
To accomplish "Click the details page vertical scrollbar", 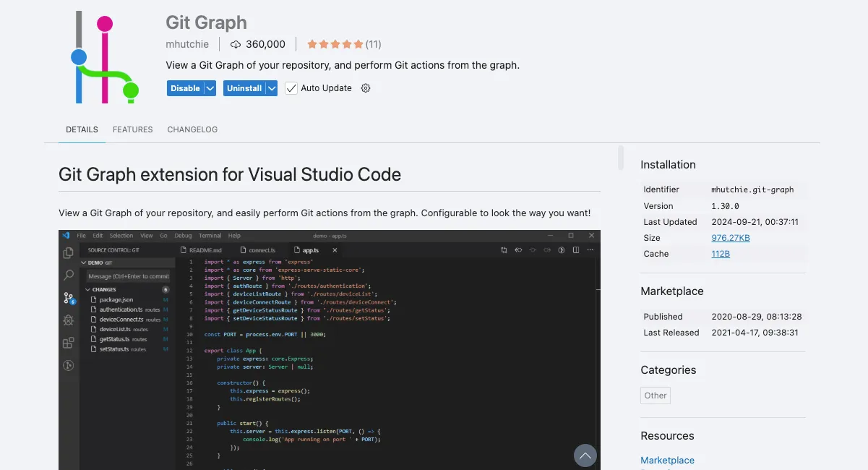I will (x=621, y=158).
